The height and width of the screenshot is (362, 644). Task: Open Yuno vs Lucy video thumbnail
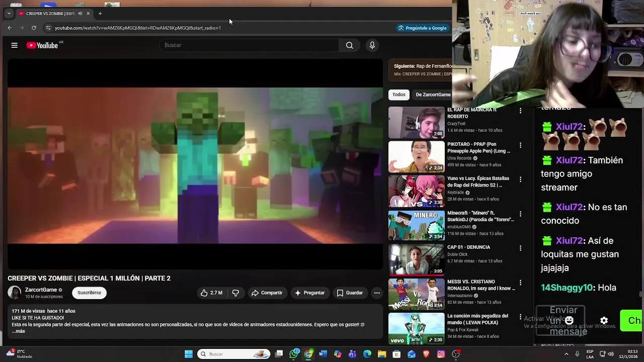417,191
